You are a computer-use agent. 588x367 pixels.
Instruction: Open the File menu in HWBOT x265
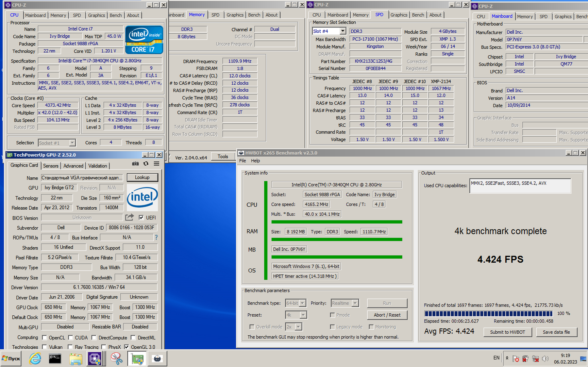pyautogui.click(x=242, y=161)
